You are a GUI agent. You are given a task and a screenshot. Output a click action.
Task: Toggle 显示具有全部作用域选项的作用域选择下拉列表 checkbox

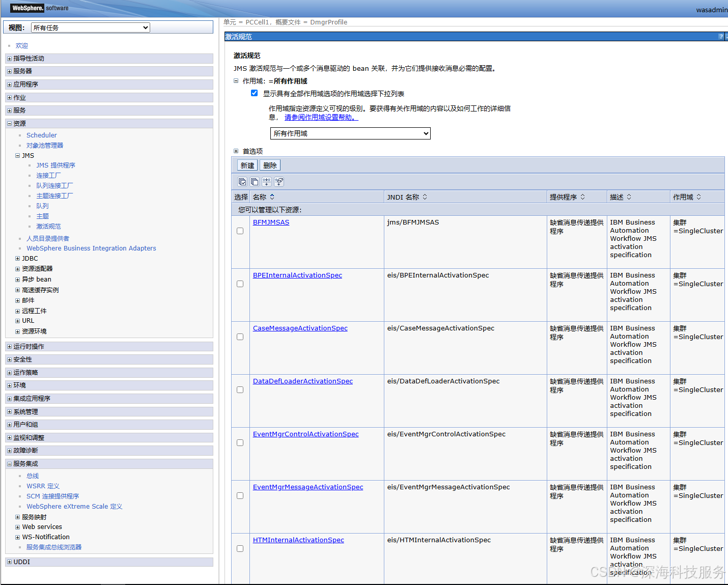254,93
